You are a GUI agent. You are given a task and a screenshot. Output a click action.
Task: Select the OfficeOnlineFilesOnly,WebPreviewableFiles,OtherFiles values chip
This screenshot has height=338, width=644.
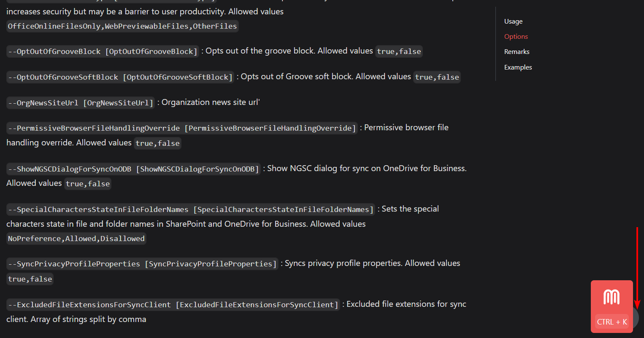point(122,26)
